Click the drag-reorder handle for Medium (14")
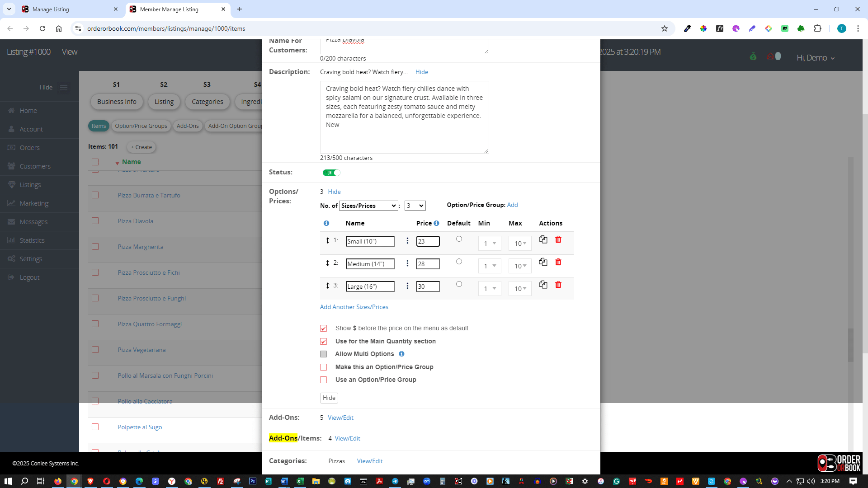The height and width of the screenshot is (488, 868). [327, 263]
